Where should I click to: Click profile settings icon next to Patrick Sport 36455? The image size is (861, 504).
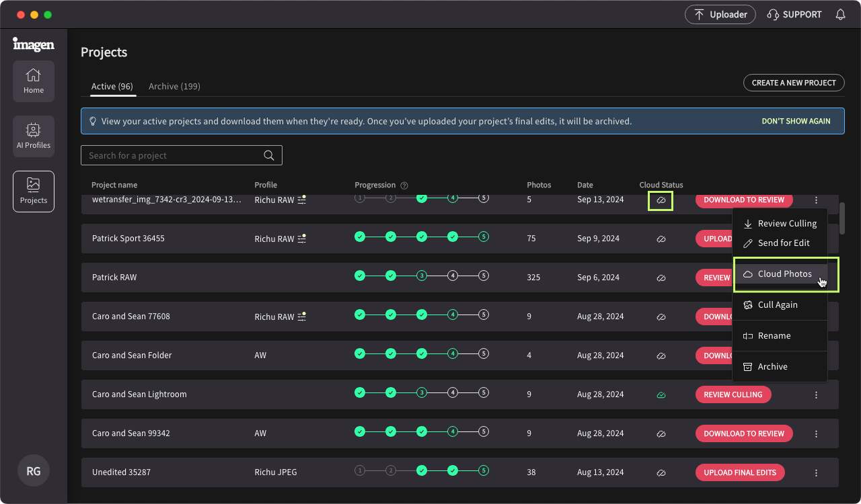[x=302, y=239]
